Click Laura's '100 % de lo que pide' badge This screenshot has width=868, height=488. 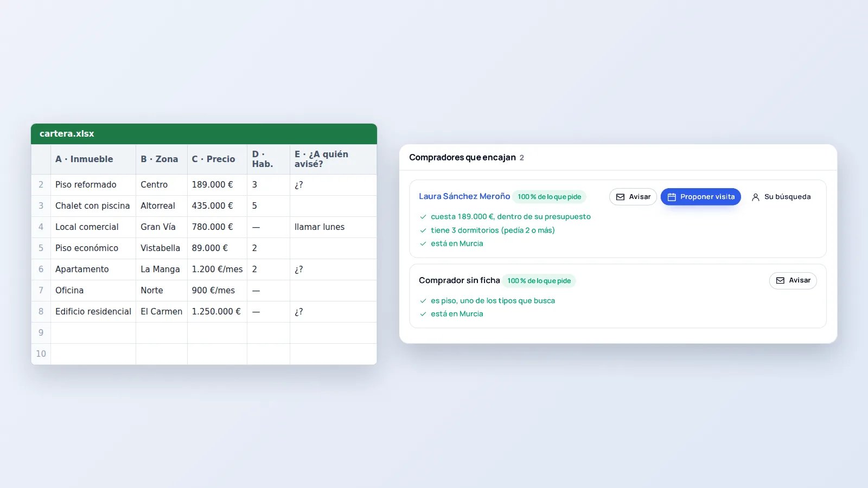click(x=549, y=197)
